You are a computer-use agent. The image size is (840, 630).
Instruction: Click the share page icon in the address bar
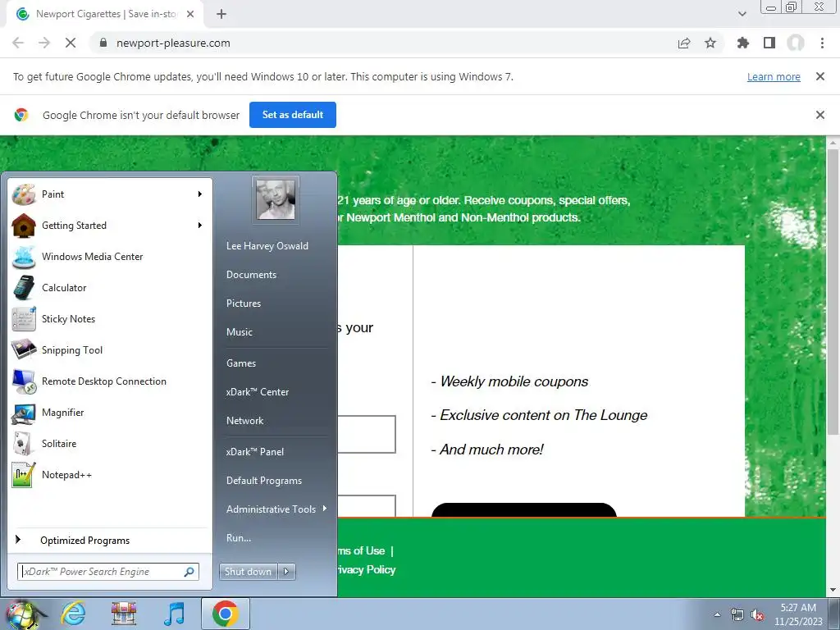[684, 43]
